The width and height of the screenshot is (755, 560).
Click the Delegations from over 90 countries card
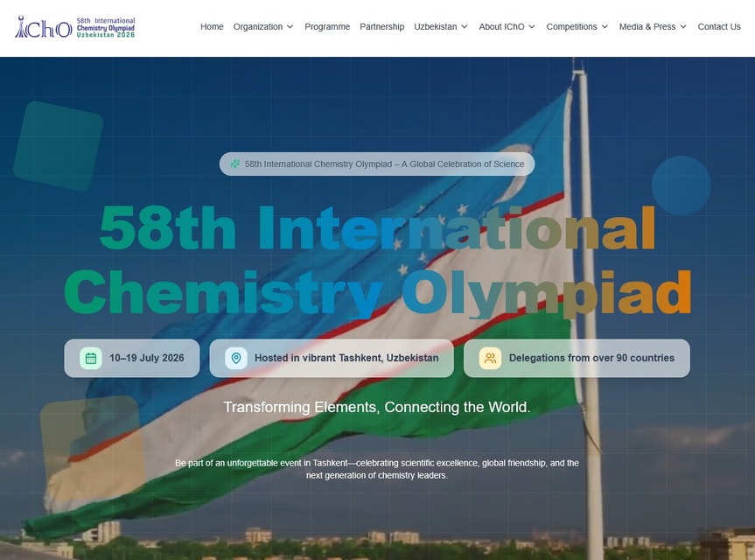tap(577, 358)
